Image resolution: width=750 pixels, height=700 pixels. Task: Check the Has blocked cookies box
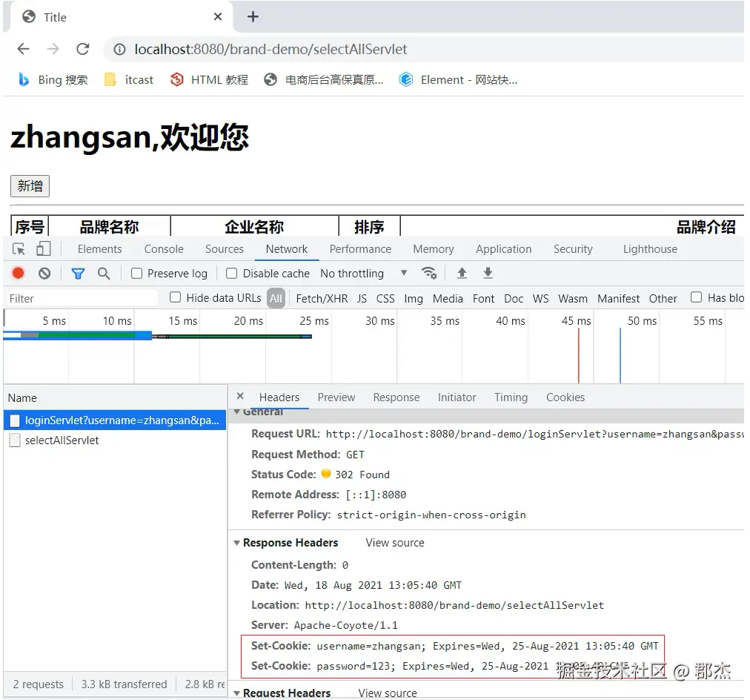tap(696, 297)
